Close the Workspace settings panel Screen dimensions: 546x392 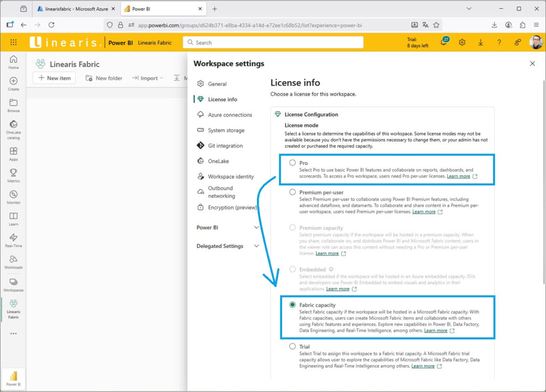(532, 63)
